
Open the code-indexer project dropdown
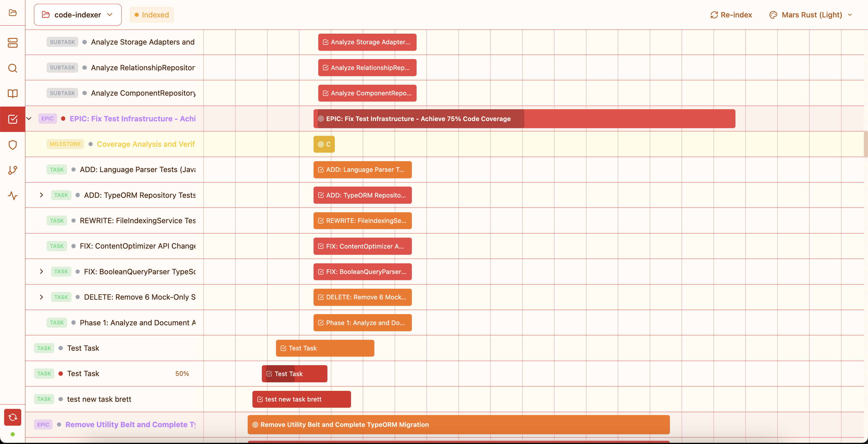(77, 15)
